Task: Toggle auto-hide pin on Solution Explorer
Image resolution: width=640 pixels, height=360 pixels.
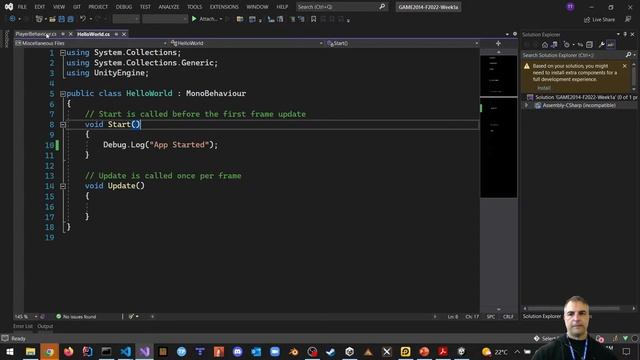Action: tap(625, 34)
